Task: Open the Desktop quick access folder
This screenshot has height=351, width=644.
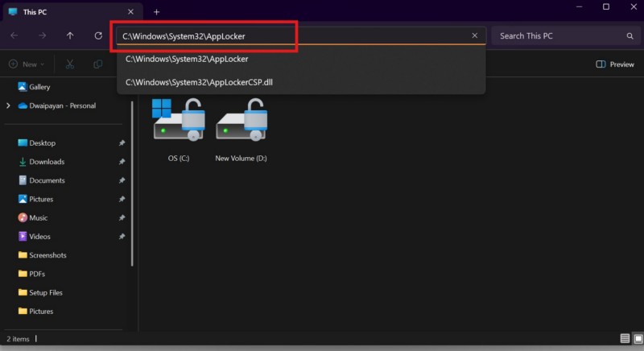Action: click(36, 143)
